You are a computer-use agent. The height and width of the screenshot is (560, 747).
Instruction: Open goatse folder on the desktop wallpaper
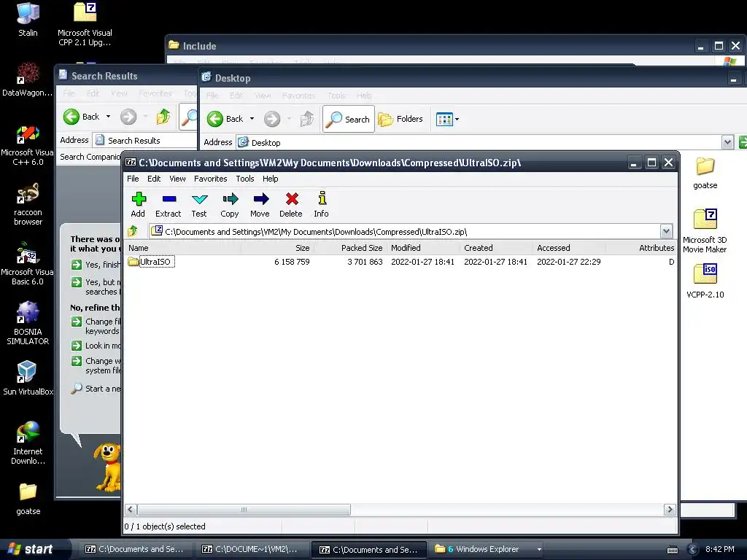[x=28, y=499]
